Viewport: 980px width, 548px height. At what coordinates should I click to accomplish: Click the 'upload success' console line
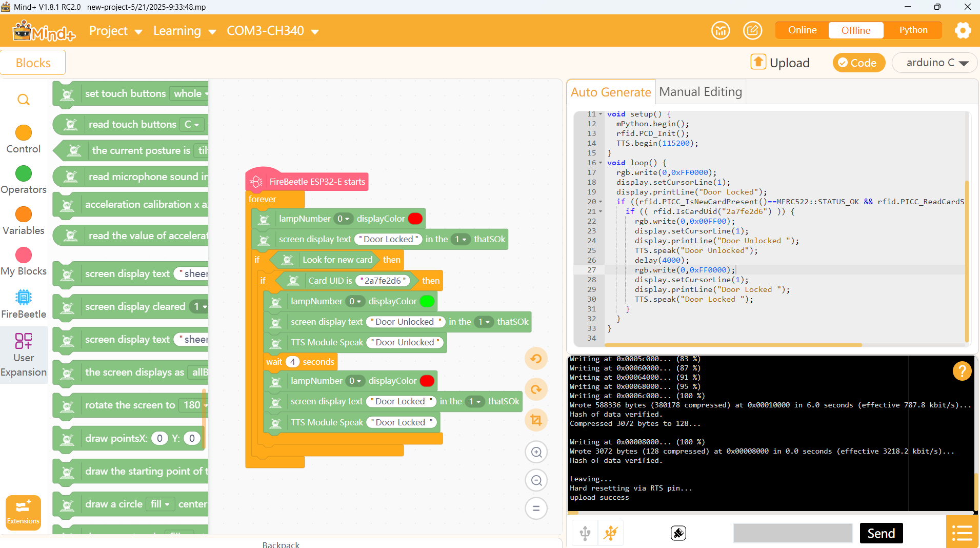click(599, 497)
